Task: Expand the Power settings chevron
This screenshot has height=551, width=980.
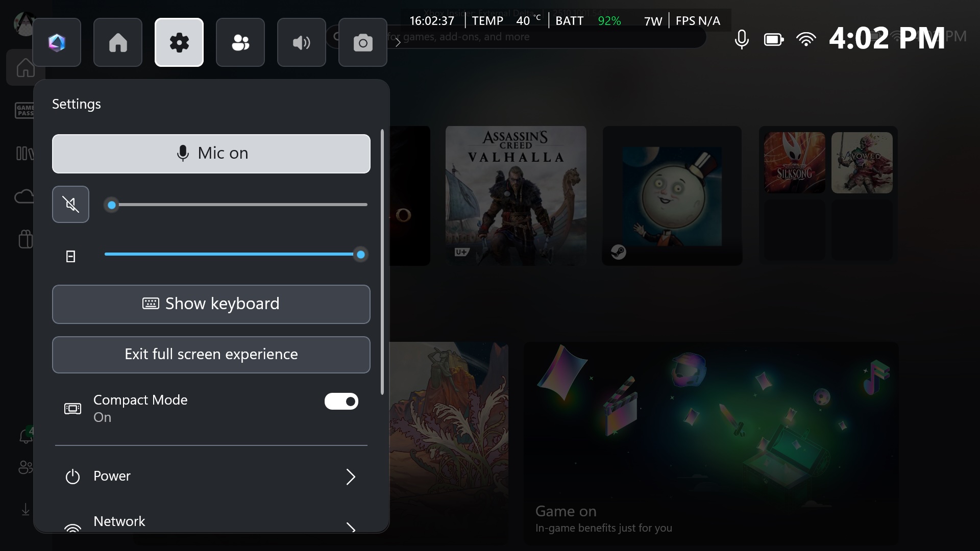Action: coord(350,477)
